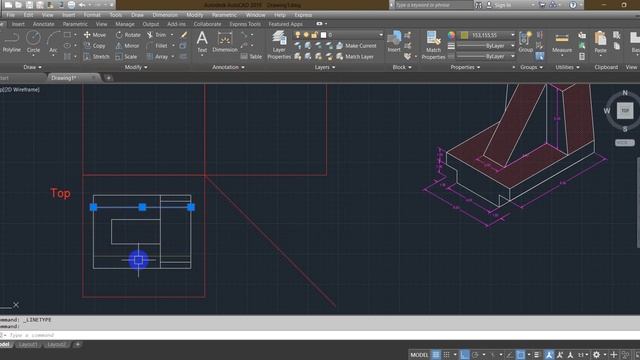The image size is (640, 360).
Task: Click Match Properties tool
Action: click(x=433, y=45)
